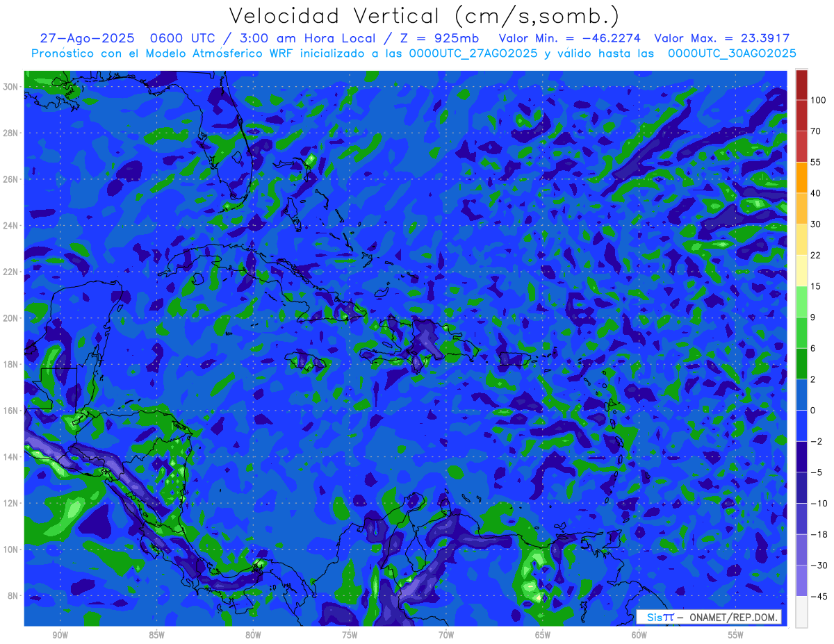The height and width of the screenshot is (644, 834).
Task: Click 'Valor Min. = -46.2274' text
Action: coord(570,38)
